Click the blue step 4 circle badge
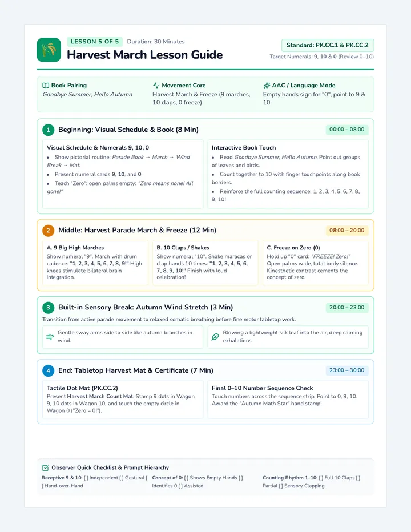Viewport: 411px width, 532px height. 48,370
